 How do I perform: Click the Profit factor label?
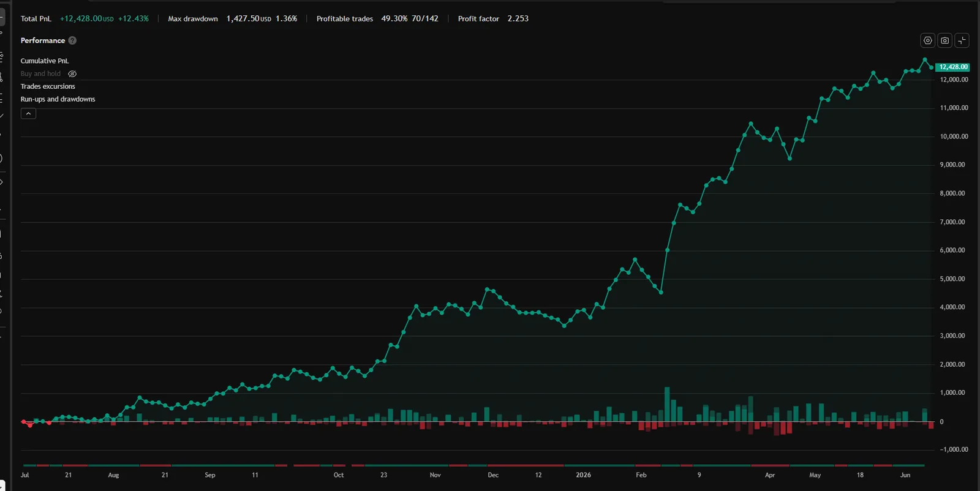[478, 19]
